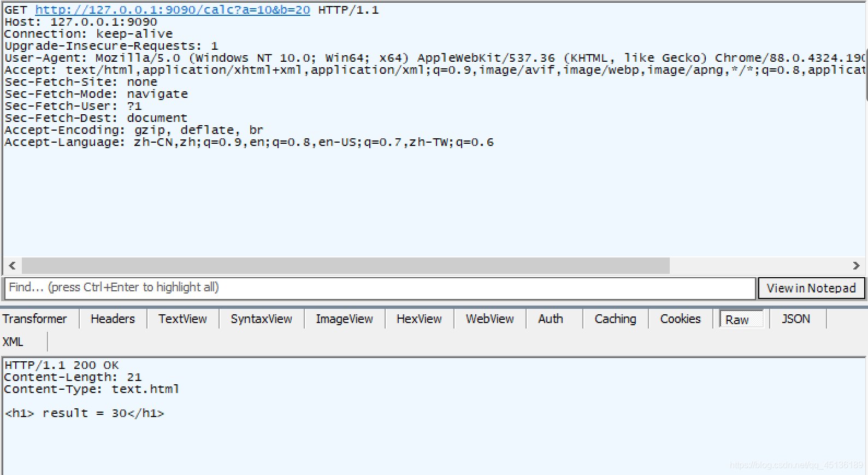Click the Accept-Encoding header line

[x=134, y=130]
